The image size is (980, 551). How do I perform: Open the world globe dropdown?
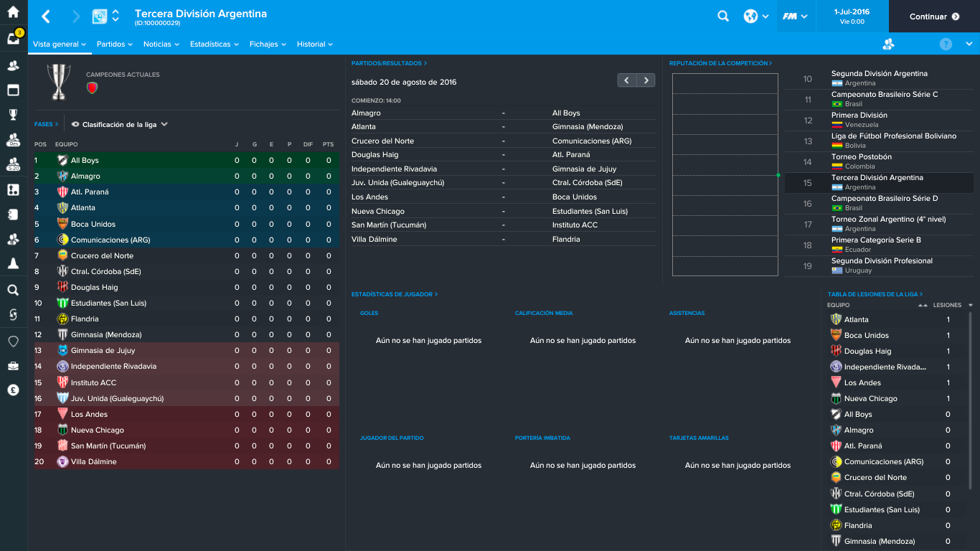[756, 16]
